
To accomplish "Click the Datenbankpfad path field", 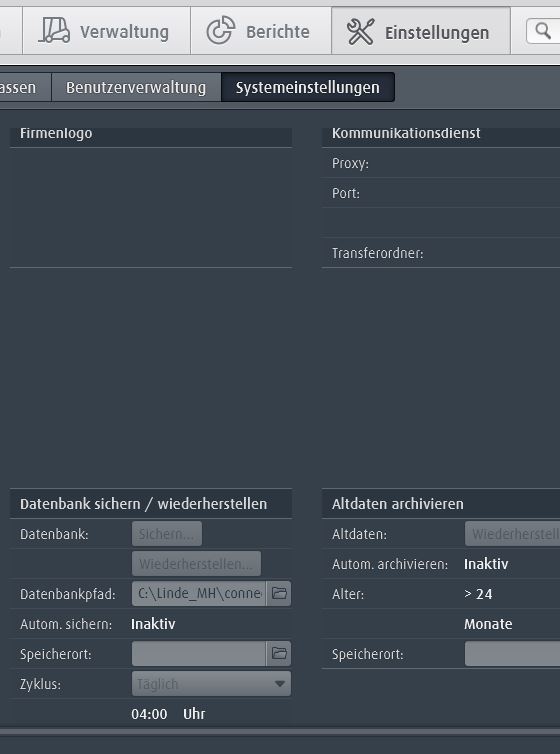I will (x=199, y=593).
